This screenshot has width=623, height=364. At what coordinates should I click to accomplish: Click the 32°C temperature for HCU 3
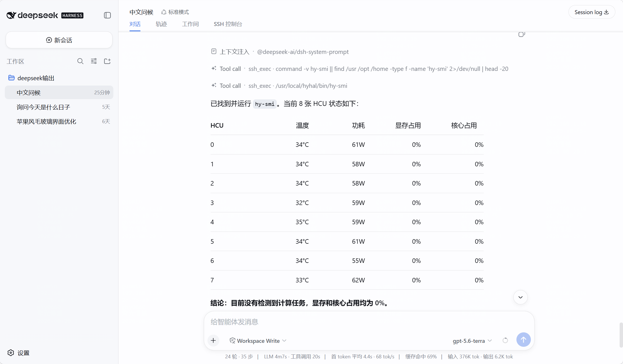point(302,203)
